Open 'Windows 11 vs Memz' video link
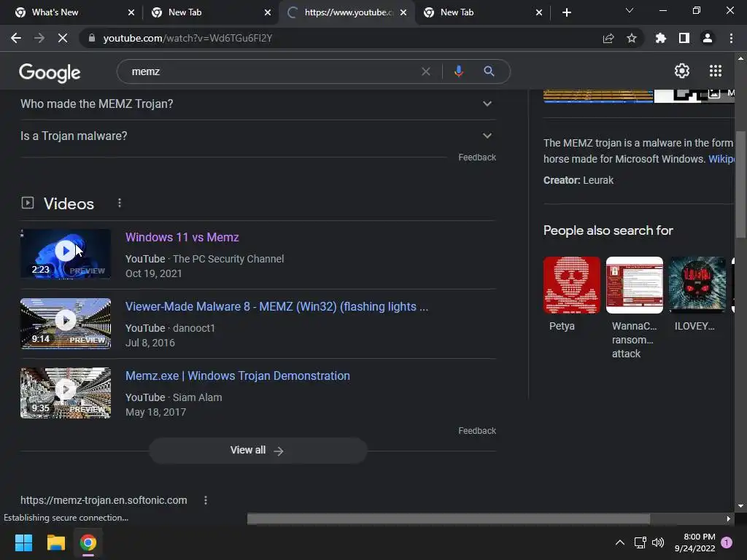The width and height of the screenshot is (747, 560). 182,237
